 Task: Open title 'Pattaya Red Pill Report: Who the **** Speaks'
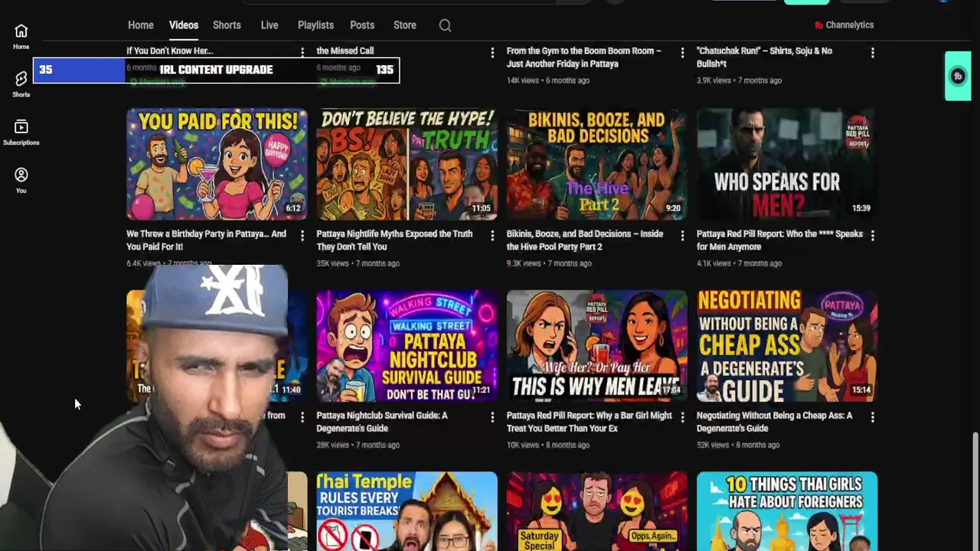click(x=779, y=240)
